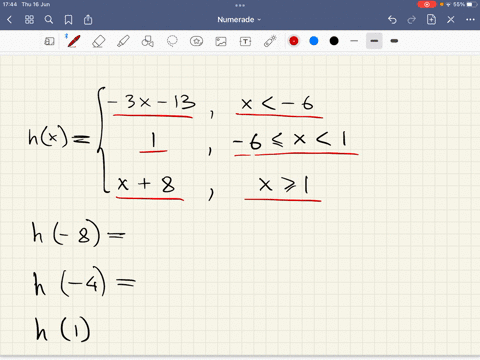This screenshot has height=360, width=480.
Task: Open search in the notebook
Action: pyautogui.click(x=49, y=20)
